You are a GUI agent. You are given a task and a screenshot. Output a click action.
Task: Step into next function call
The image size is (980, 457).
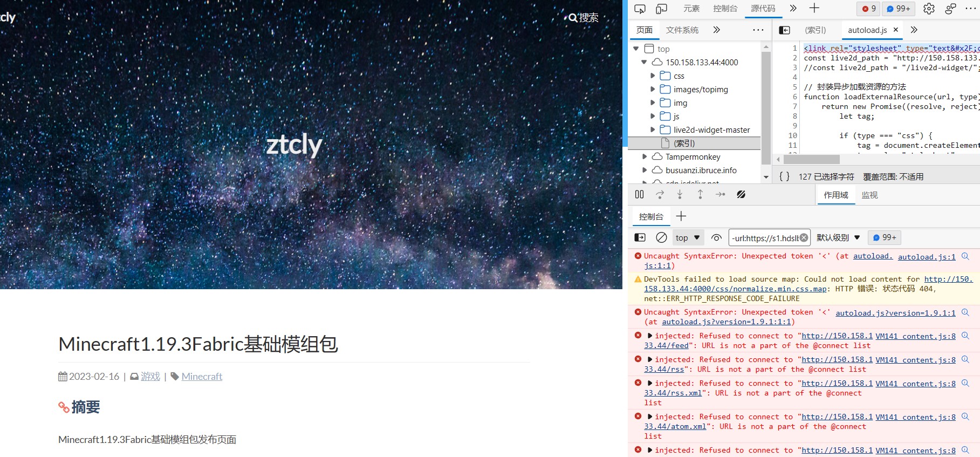[x=680, y=195]
